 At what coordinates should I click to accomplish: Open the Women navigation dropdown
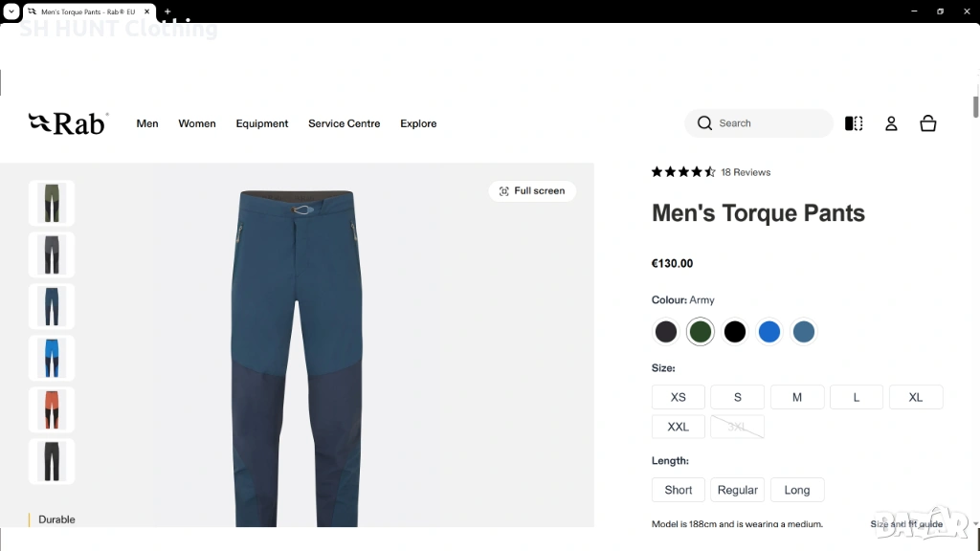[197, 123]
